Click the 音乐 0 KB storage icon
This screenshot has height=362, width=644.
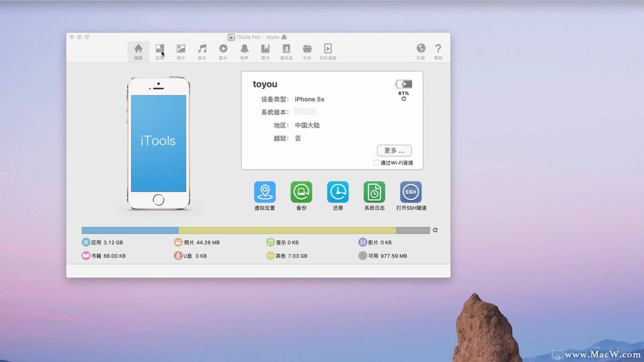click(270, 242)
